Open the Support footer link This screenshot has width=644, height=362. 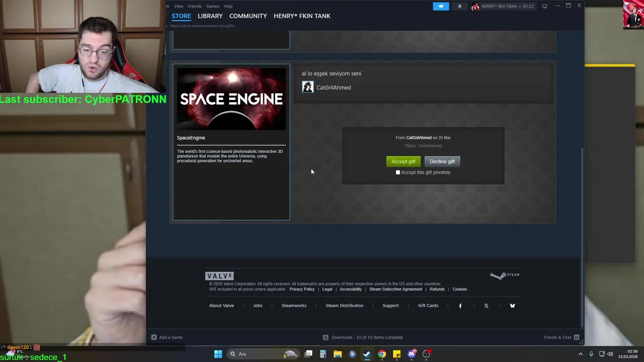click(x=390, y=306)
